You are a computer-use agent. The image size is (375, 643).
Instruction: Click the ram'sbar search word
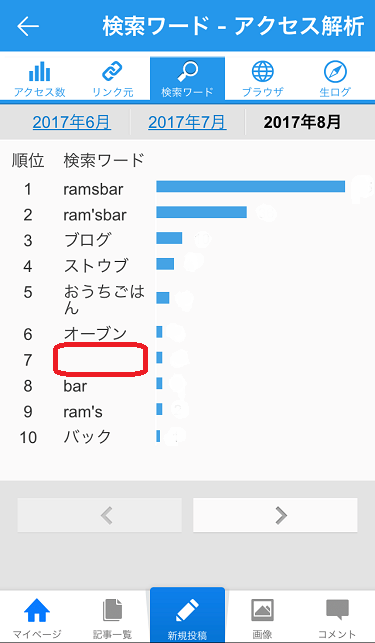click(95, 215)
